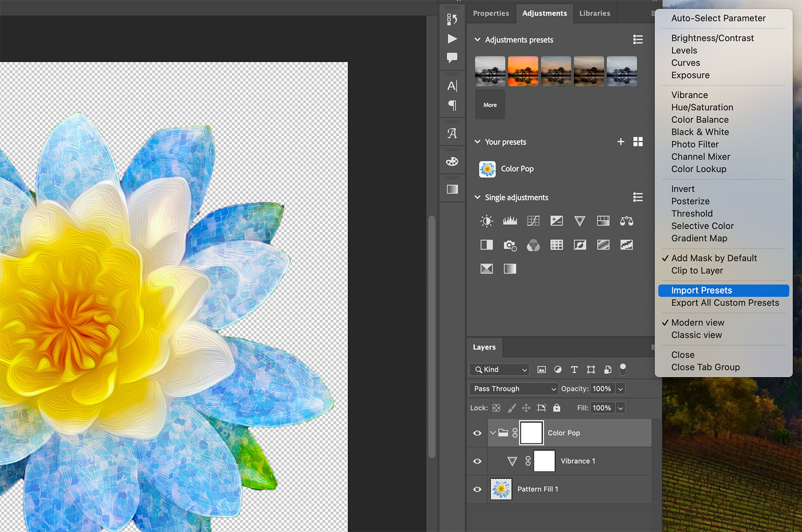The image size is (802, 532).
Task: Open the Photo Filter adjustment icon
Action: pos(510,245)
